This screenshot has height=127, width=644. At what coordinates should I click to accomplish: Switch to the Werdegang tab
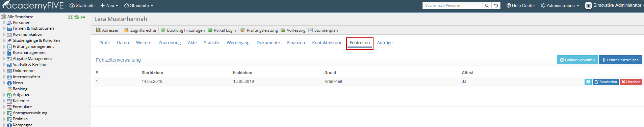tap(238, 43)
